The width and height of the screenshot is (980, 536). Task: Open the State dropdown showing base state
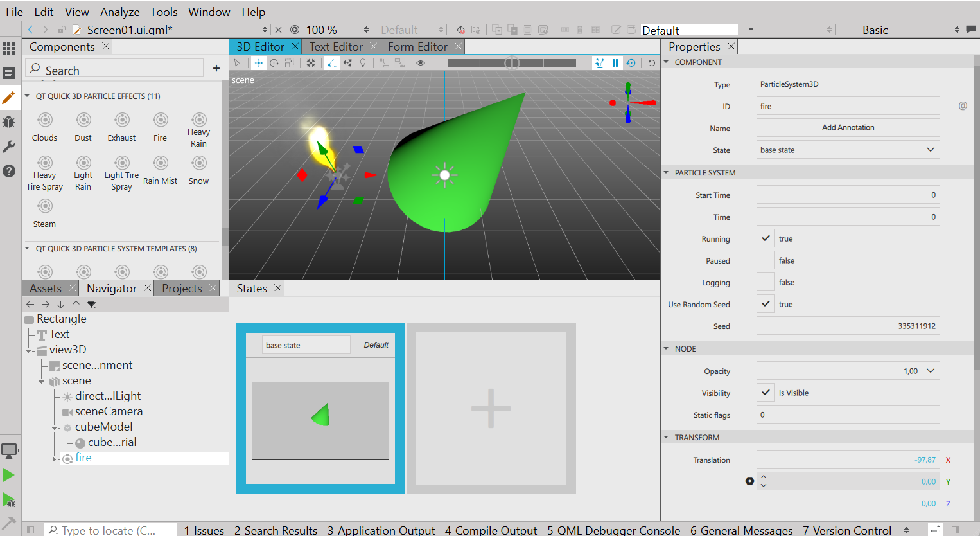[848, 150]
